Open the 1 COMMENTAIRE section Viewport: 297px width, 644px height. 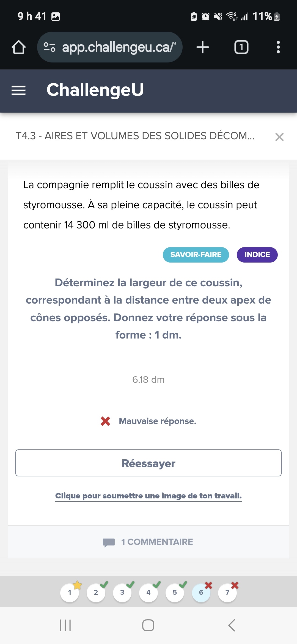(x=148, y=542)
